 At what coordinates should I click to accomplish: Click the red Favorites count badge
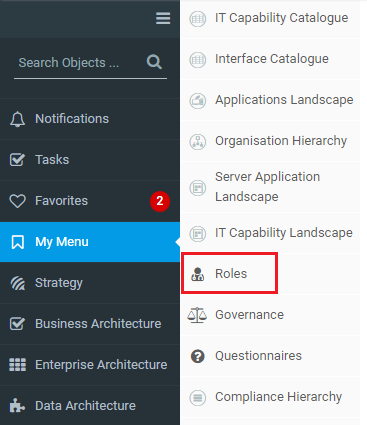[160, 201]
